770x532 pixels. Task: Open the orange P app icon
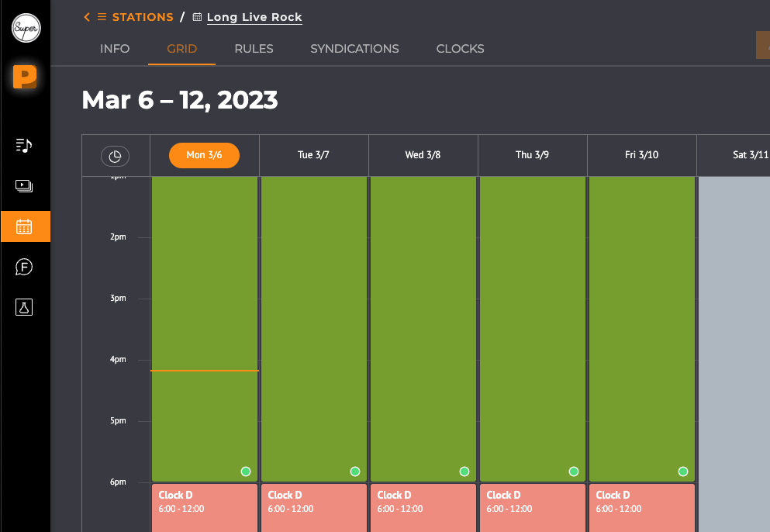(x=25, y=77)
